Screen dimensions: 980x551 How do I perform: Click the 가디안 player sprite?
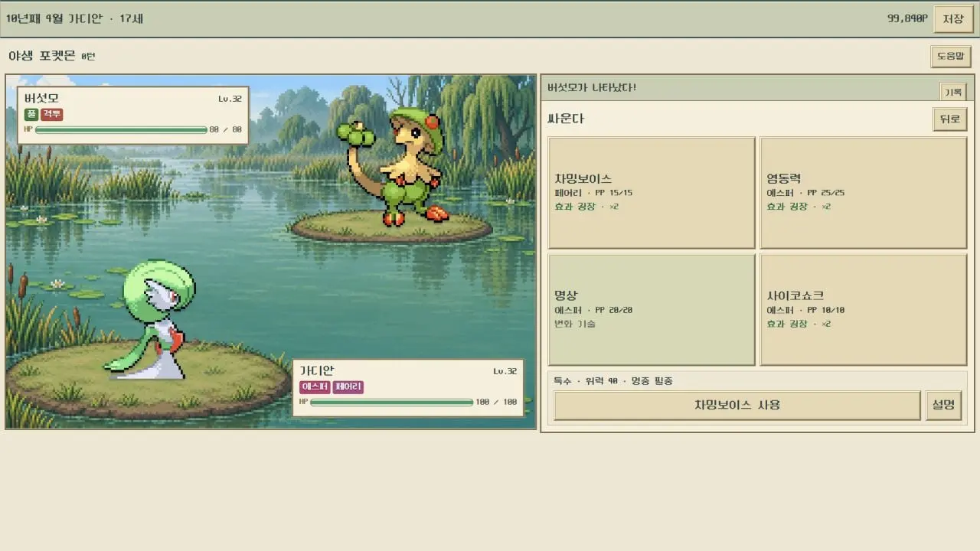(150, 320)
